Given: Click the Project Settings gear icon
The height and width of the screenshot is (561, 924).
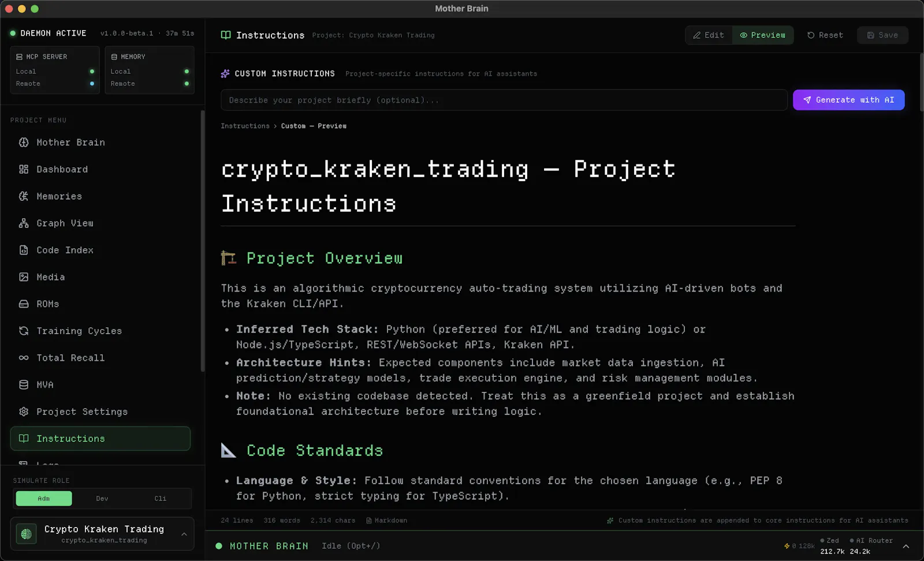Looking at the screenshot, I should click(24, 412).
